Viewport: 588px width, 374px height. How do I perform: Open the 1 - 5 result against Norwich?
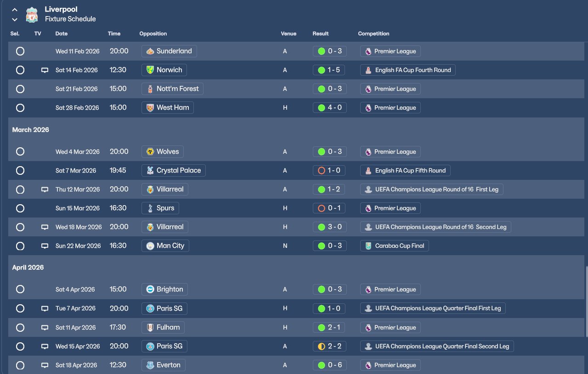click(330, 70)
